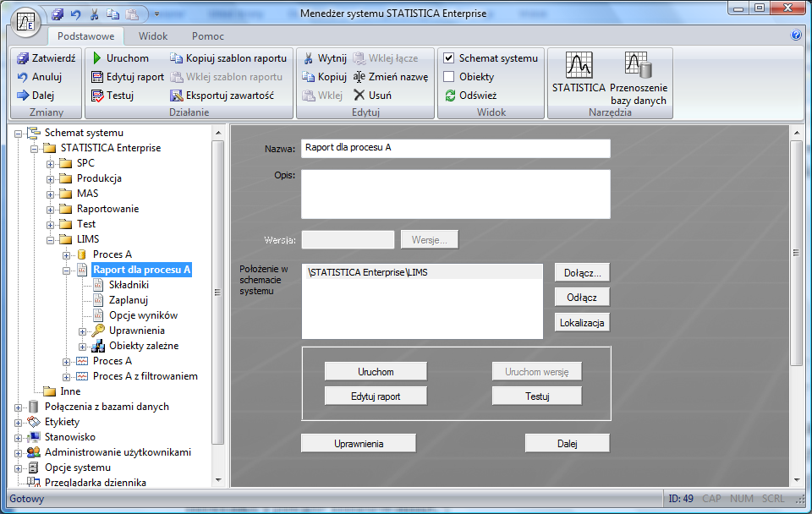Viewport: 812px width, 514px height.
Task: Click the Odśwież refresh icon
Action: pos(450,96)
